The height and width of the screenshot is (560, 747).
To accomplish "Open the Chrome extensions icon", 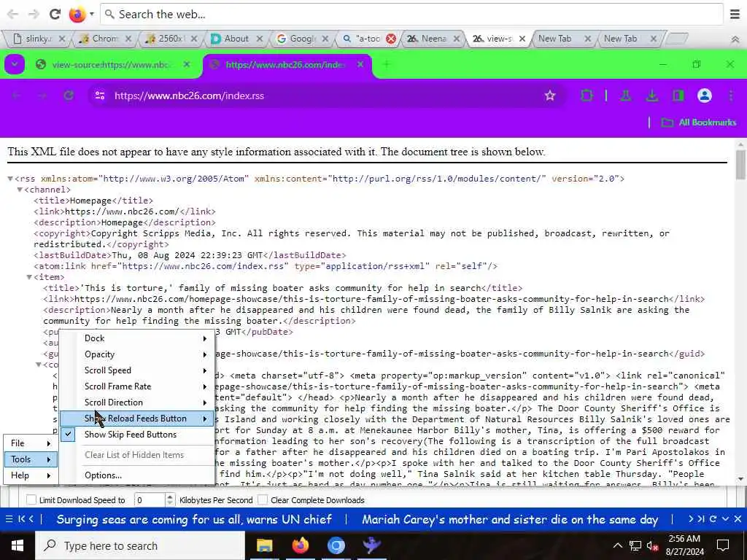I will click(587, 96).
